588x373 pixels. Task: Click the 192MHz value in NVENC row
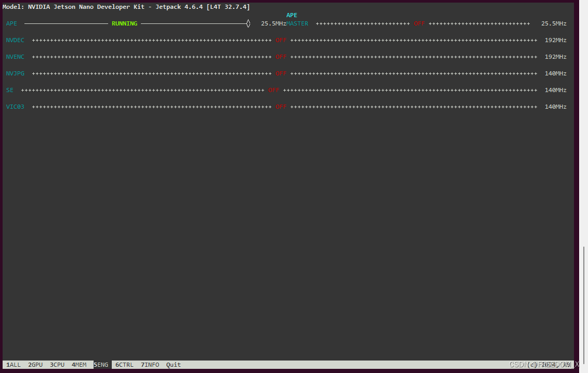[555, 57]
